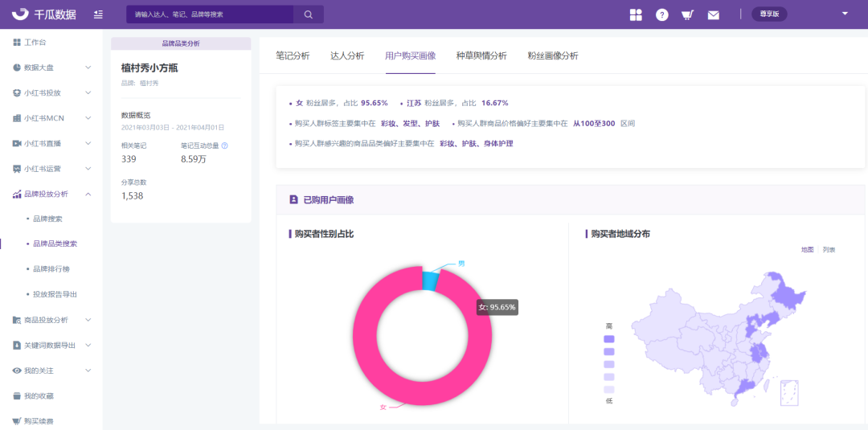This screenshot has width=868, height=430.
Task: Click the 8.59万 interaction value
Action: coord(194,159)
